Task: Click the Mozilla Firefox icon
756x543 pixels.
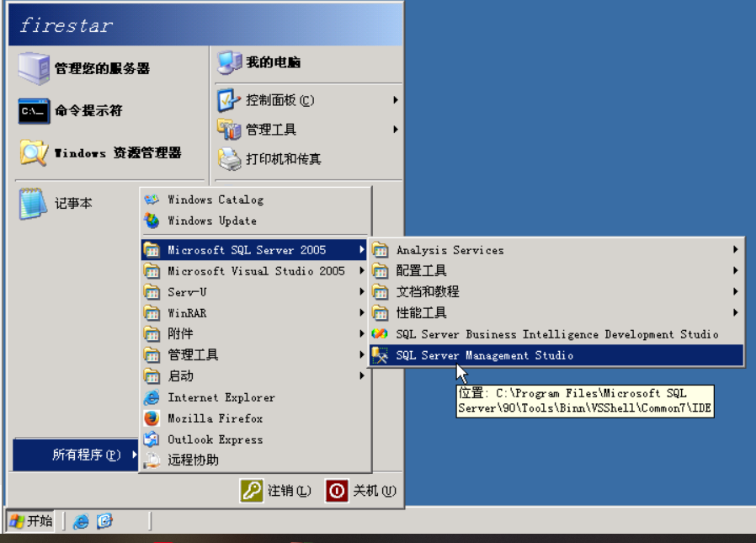Action: coord(152,418)
